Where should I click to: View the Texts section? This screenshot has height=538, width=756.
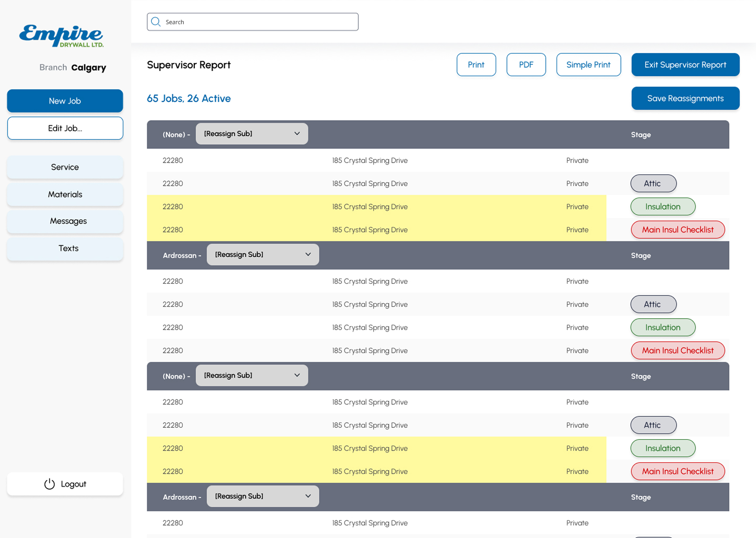(65, 248)
